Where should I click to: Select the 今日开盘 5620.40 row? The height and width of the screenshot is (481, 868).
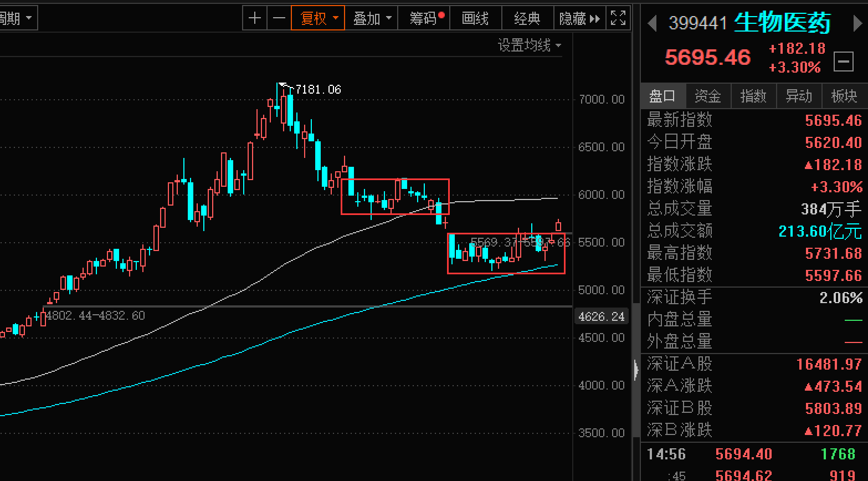[754, 142]
